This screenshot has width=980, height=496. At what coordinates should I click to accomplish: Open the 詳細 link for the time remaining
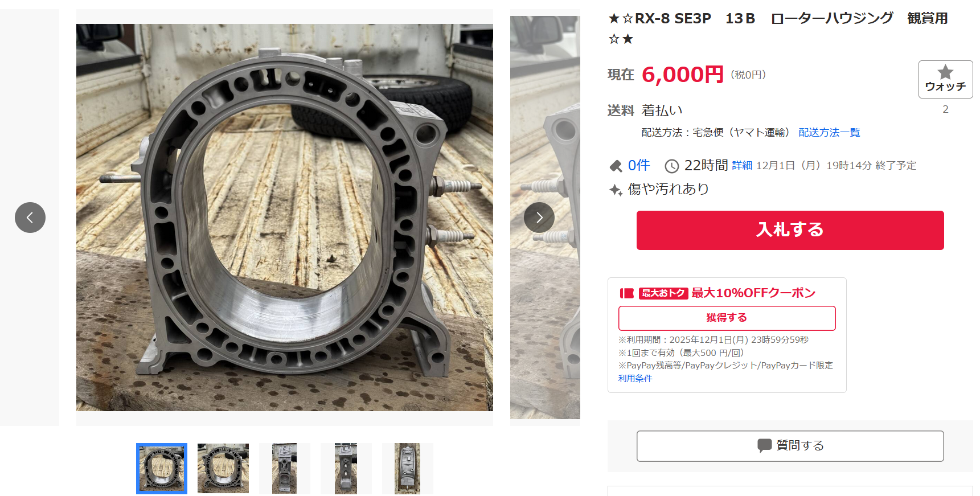tap(742, 166)
